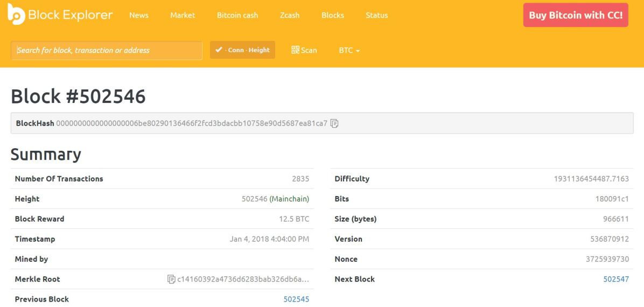Click the Bits value 180091c1

pos(612,199)
